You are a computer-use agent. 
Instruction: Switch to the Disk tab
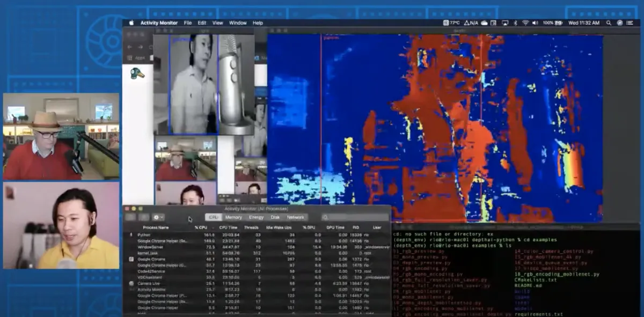275,217
